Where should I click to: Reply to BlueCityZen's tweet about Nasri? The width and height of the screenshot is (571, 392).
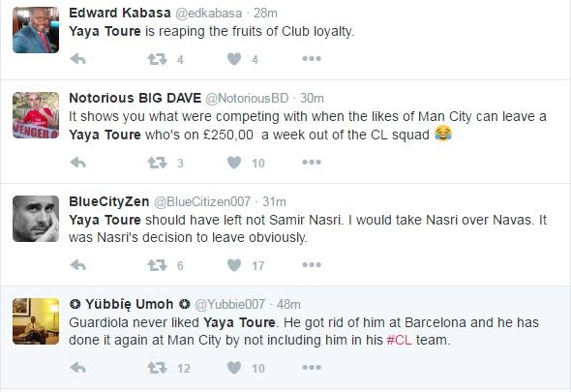pyautogui.click(x=77, y=265)
